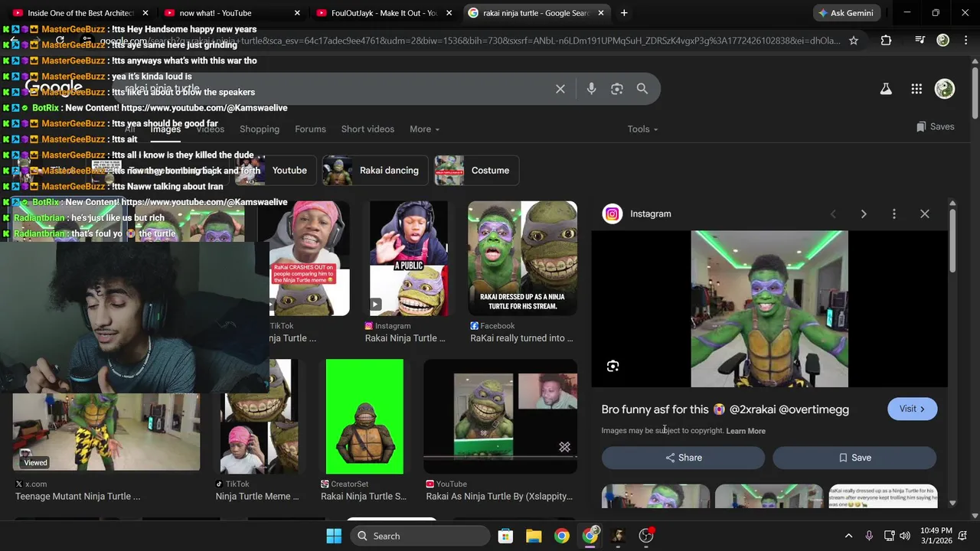980x551 pixels.
Task: Show next image in preview panel
Action: click(864, 214)
